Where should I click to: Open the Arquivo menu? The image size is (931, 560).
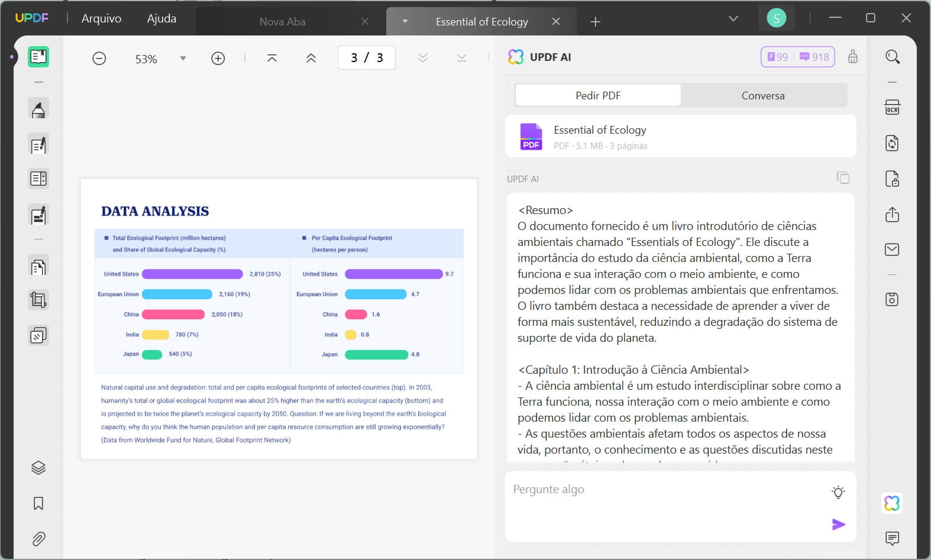click(x=101, y=18)
